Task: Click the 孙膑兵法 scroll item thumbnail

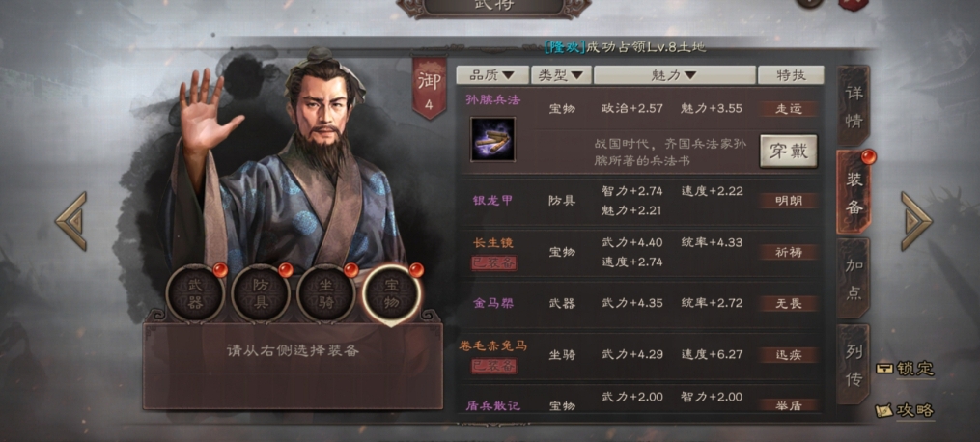Action: tap(492, 139)
